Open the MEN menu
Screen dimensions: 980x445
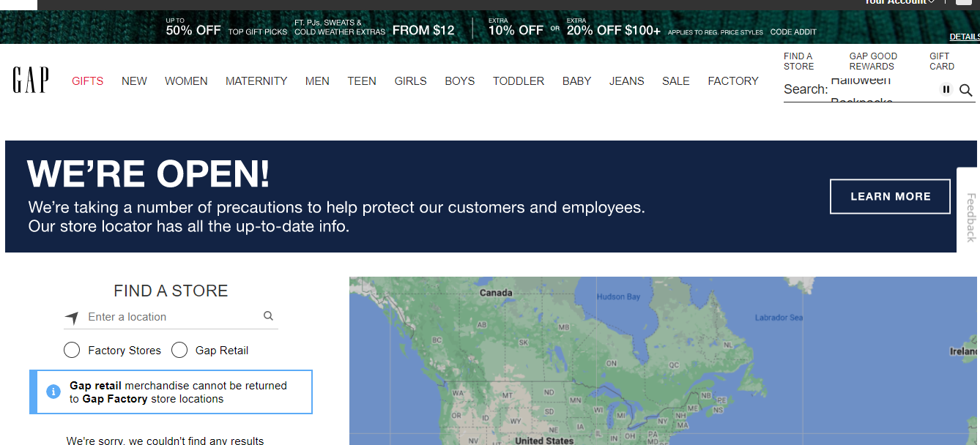click(x=317, y=81)
